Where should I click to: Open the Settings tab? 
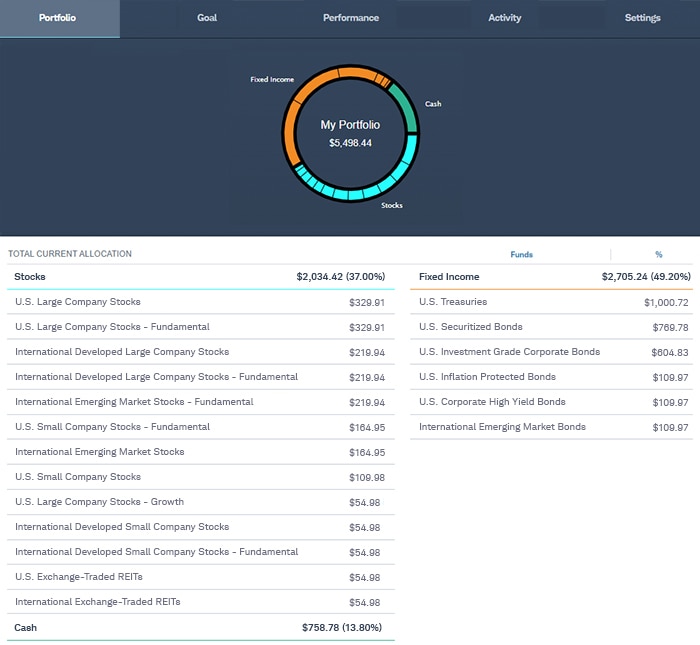tap(642, 18)
